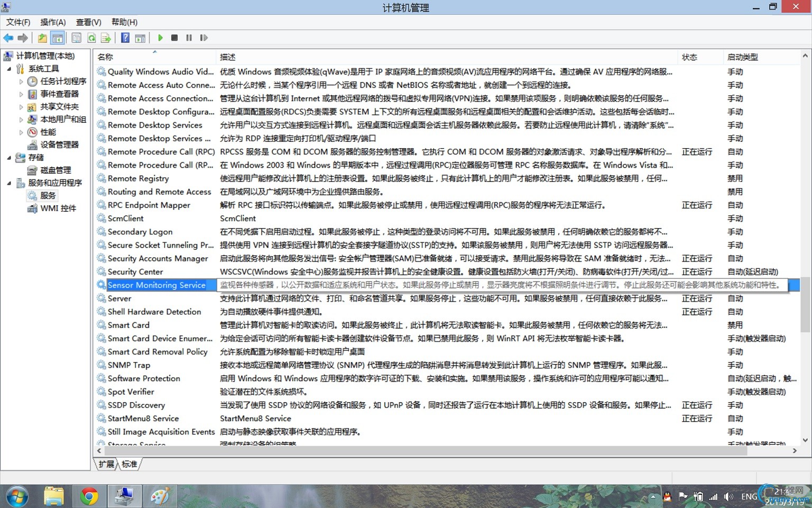Select the ScmClient service row
This screenshot has width=812, height=508.
[x=125, y=219]
